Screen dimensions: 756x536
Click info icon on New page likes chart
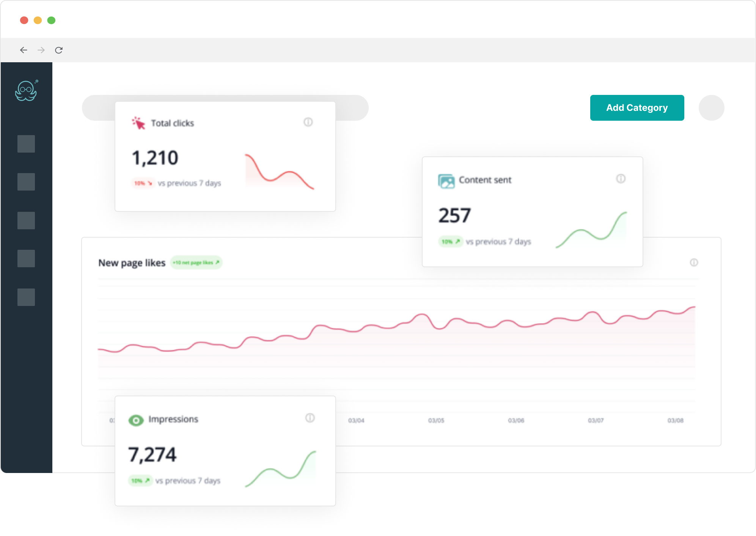coord(694,262)
